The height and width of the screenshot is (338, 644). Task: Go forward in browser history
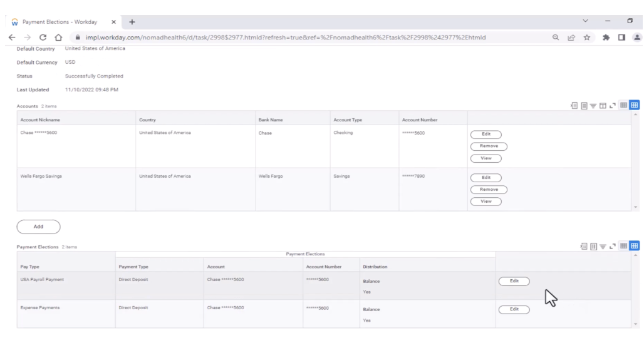pos(27,38)
